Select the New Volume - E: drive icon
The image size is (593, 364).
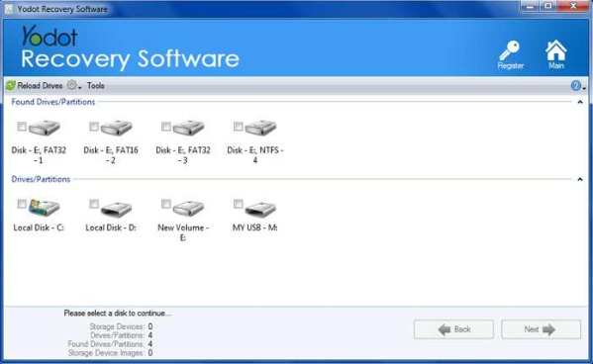188,209
